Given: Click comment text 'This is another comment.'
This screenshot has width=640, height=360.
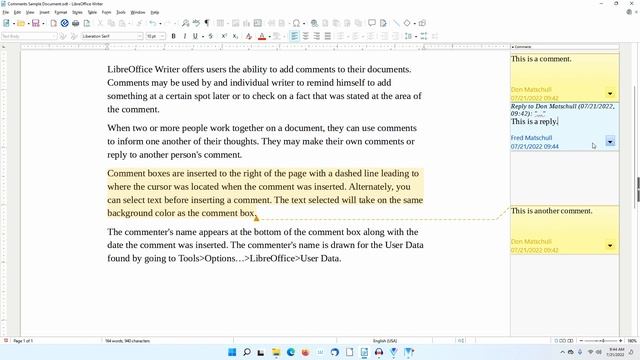Looking at the screenshot, I should coord(551,211).
